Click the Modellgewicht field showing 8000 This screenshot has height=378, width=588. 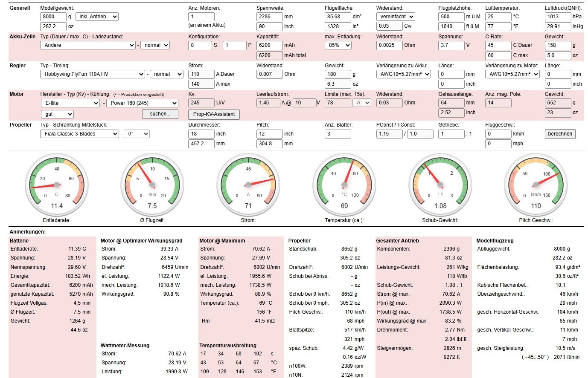(x=53, y=17)
